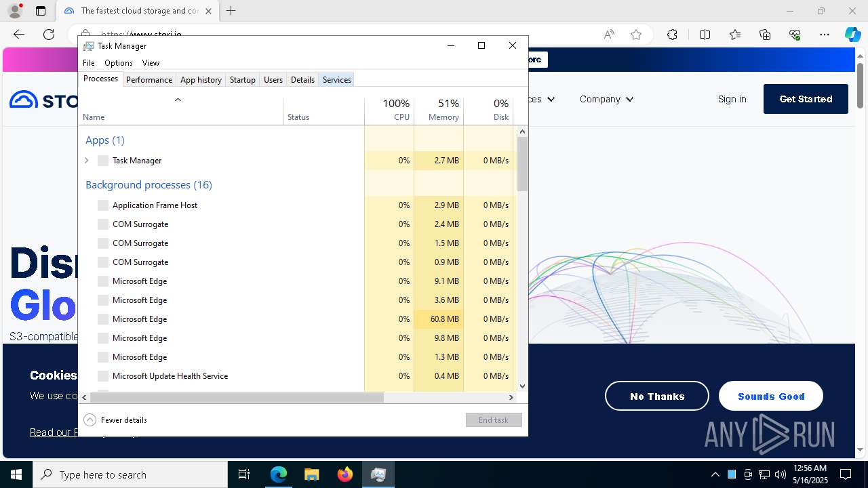Collapse to Fewer details
The width and height of the screenshot is (868, 488).
(115, 420)
